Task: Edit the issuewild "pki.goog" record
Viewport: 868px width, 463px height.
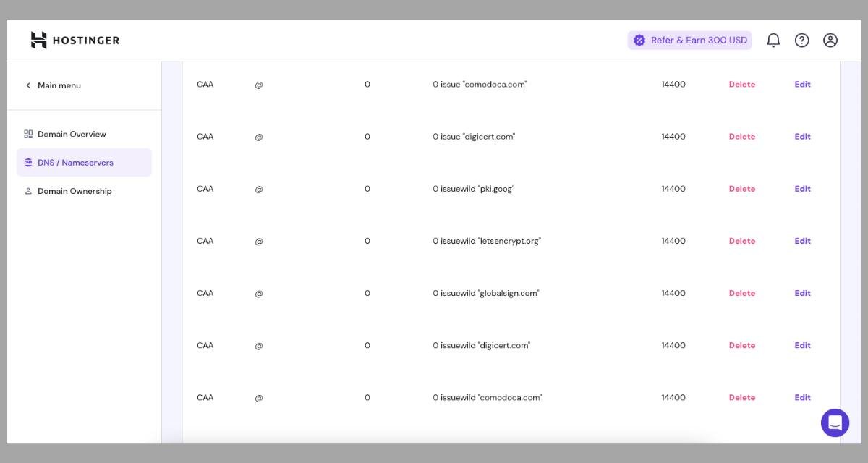Action: tap(802, 189)
